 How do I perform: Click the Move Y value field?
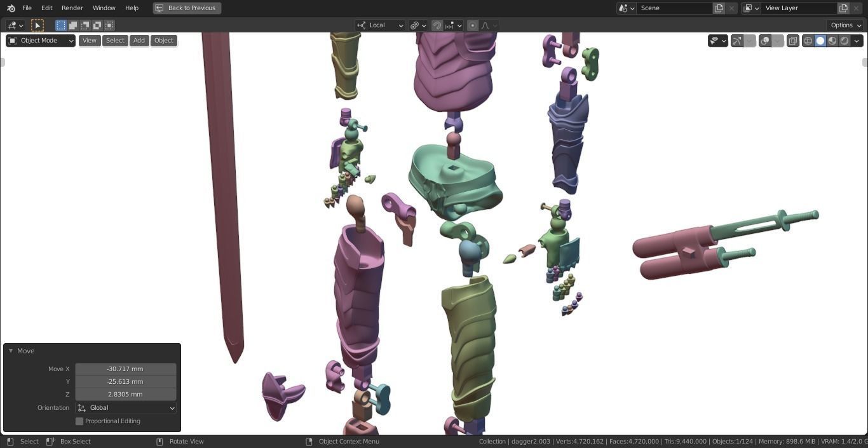pos(126,382)
